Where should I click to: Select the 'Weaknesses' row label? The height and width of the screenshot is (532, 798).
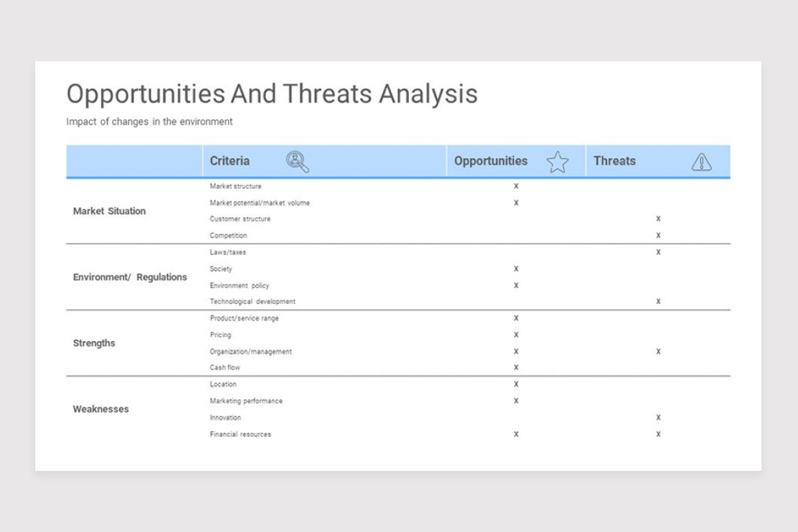(100, 409)
